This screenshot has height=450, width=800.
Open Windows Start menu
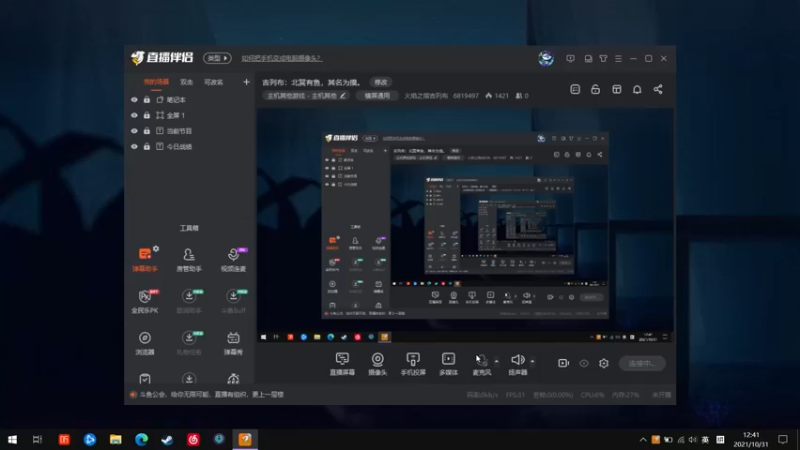tap(12, 439)
